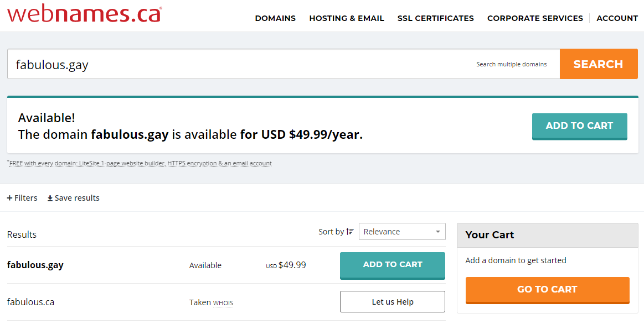Image resolution: width=644 pixels, height=329 pixels.
Task: Open the FREE with every domain footnote link
Action: (x=141, y=163)
